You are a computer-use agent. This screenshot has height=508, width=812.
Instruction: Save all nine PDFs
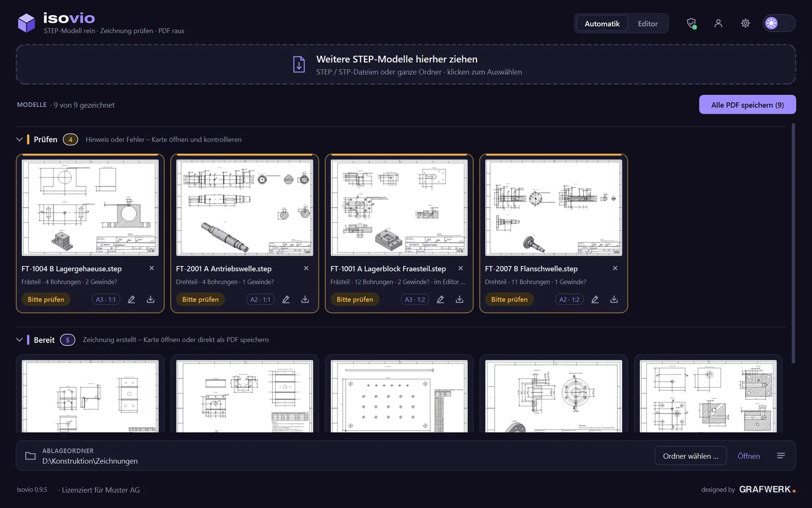[x=747, y=105]
